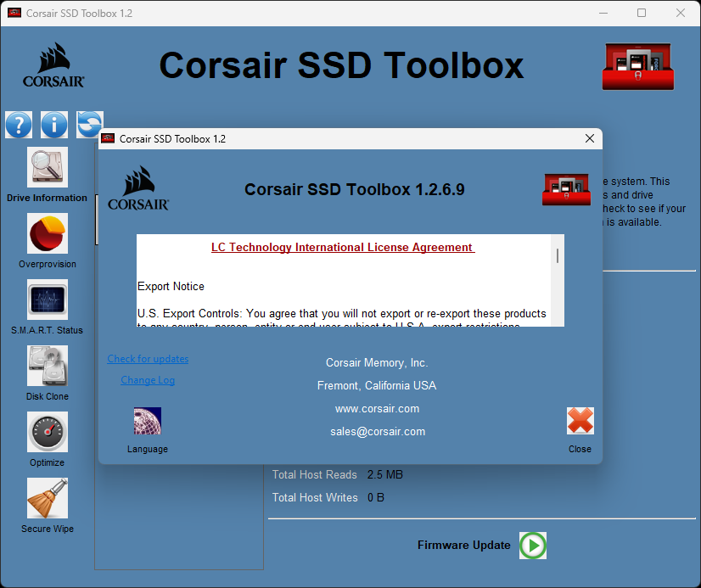View the Change Log
This screenshot has height=588, width=701.
147,379
